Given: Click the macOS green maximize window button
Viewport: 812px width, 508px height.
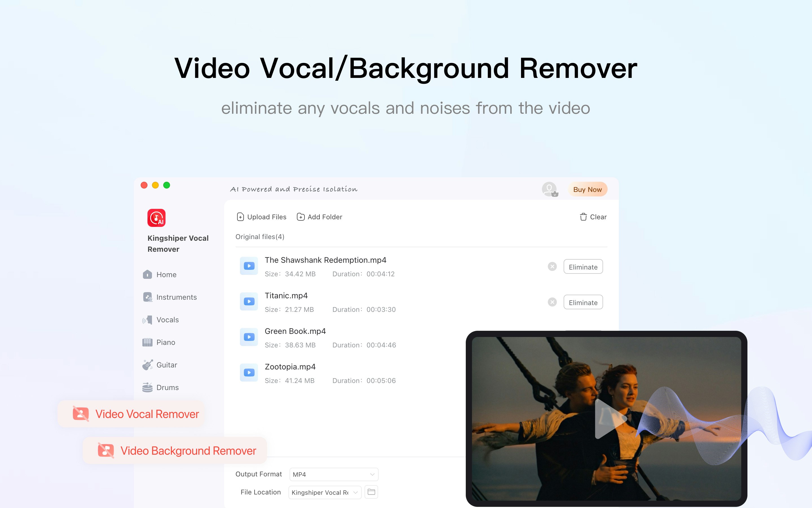Looking at the screenshot, I should click(x=167, y=185).
